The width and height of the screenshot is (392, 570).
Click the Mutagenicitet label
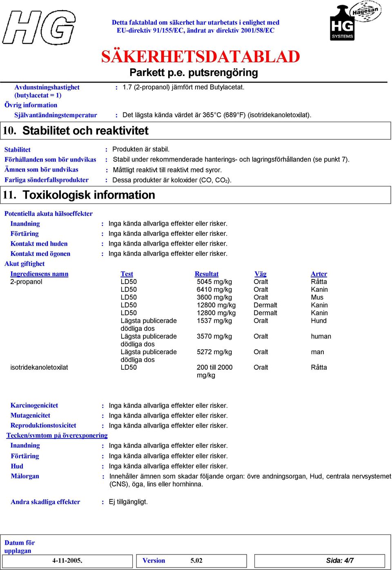click(31, 416)
